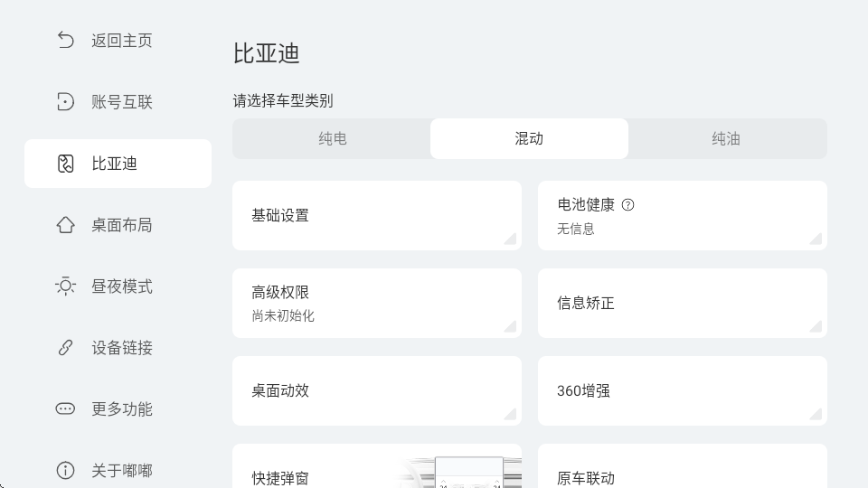Viewport: 868px width, 488px height.
Task: Open 关于嘟嘟 info icon
Action: click(x=65, y=470)
